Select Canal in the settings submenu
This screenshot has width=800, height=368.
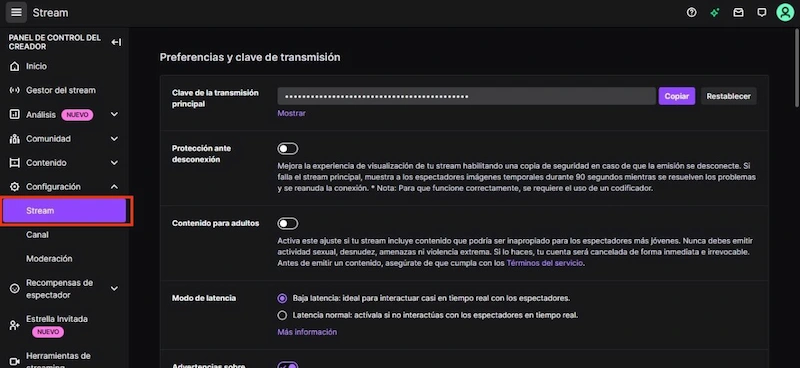(x=37, y=235)
